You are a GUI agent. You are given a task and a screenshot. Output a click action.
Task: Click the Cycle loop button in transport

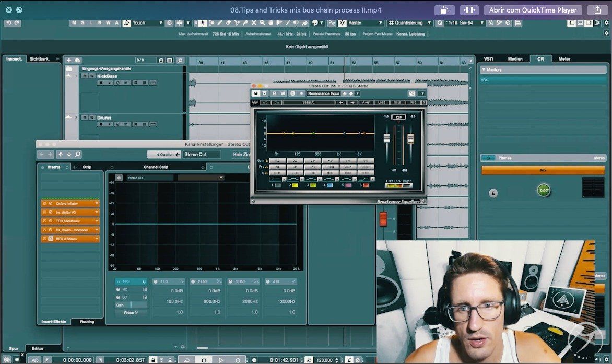187,360
